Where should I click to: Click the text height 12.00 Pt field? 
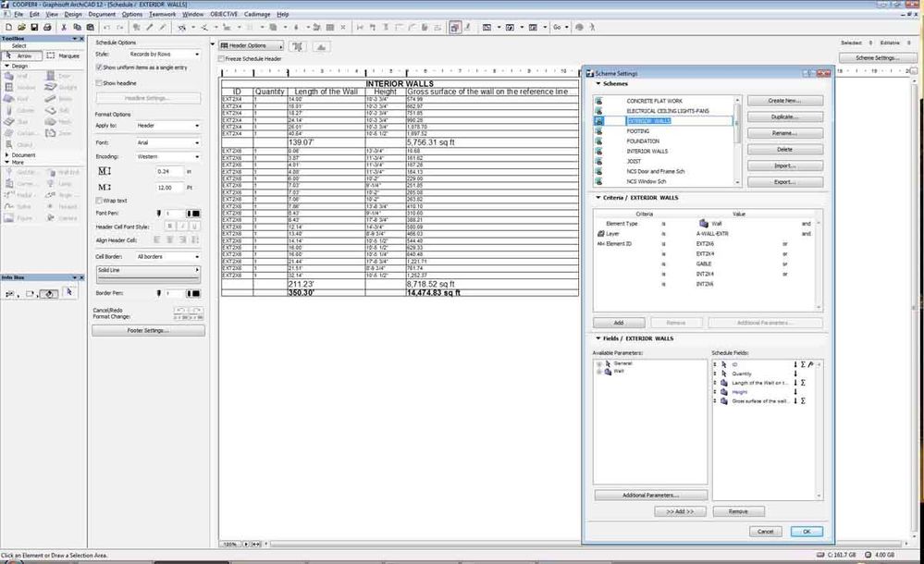click(169, 188)
